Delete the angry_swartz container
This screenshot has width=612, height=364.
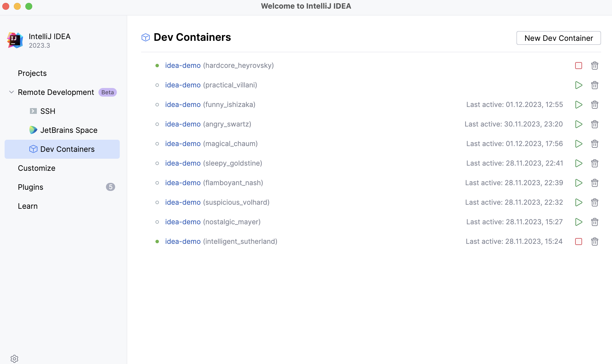(x=595, y=124)
